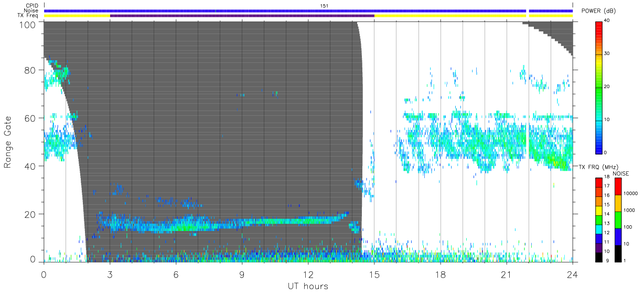Viewport: 644px width, 297px height.
Task: Click tick label "15" on the UT hours axis
Action: coord(374,274)
